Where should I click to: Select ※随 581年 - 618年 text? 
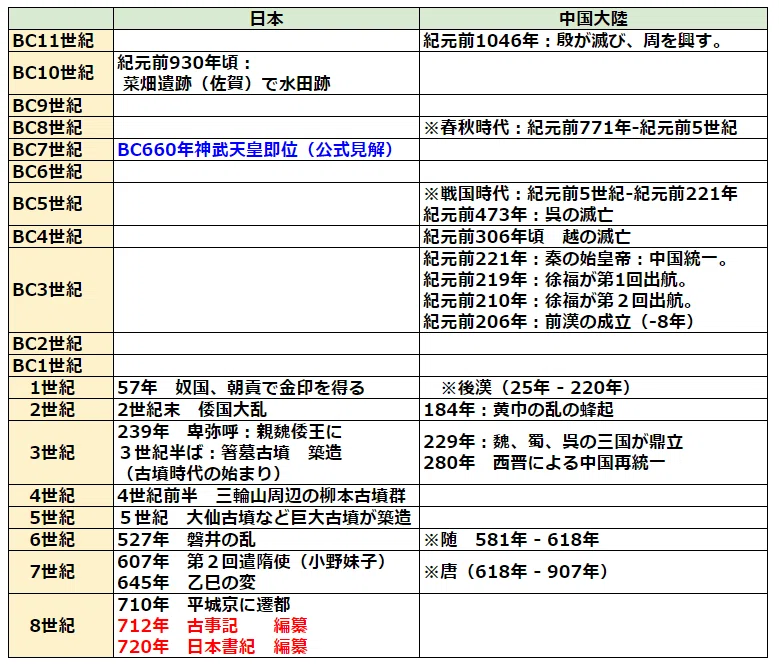click(x=511, y=539)
